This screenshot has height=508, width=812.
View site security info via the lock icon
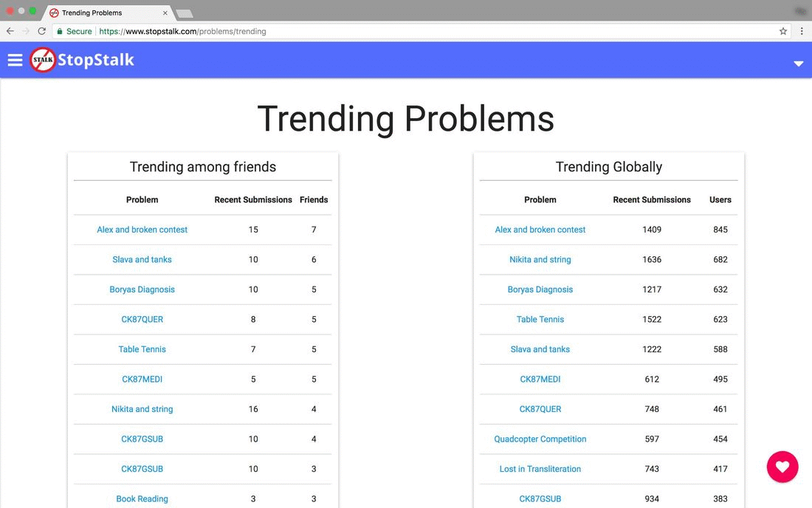point(60,31)
